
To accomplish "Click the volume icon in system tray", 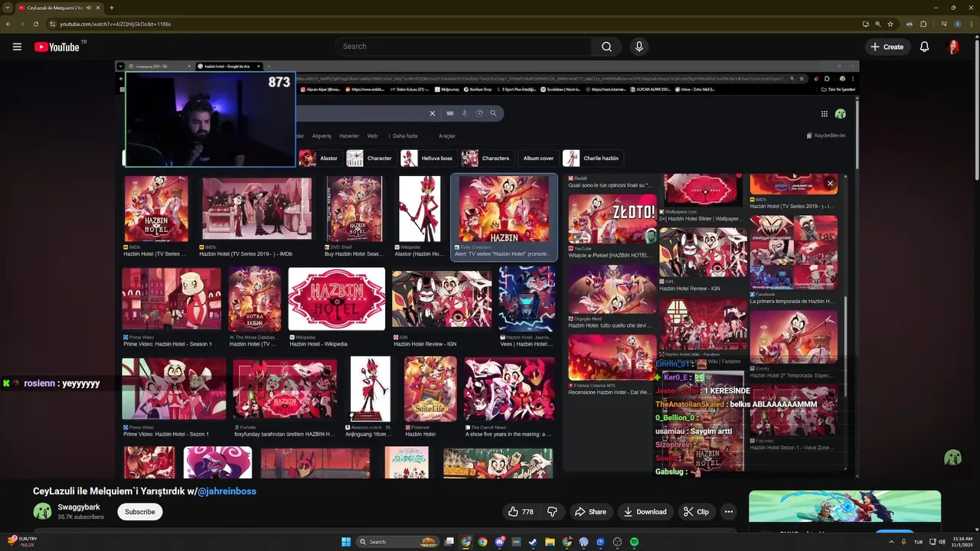I will [x=942, y=542].
